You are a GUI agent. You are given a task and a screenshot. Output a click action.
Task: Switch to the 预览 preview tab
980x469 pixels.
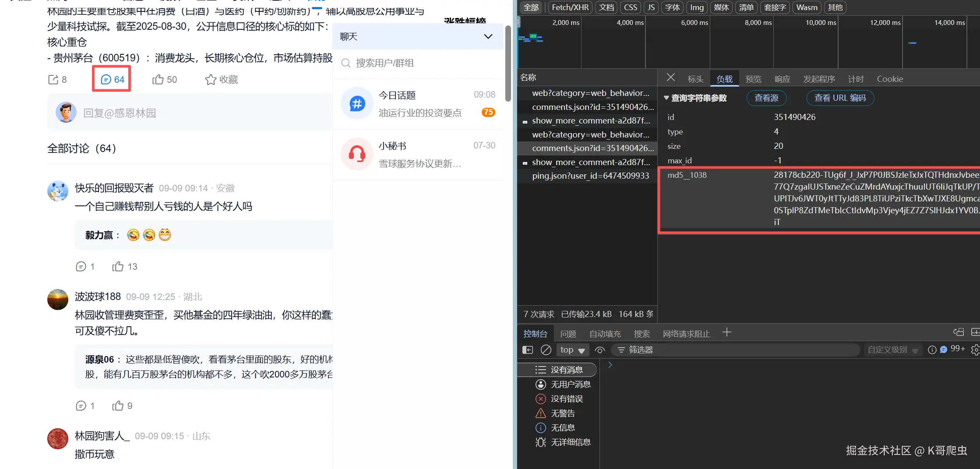754,79
